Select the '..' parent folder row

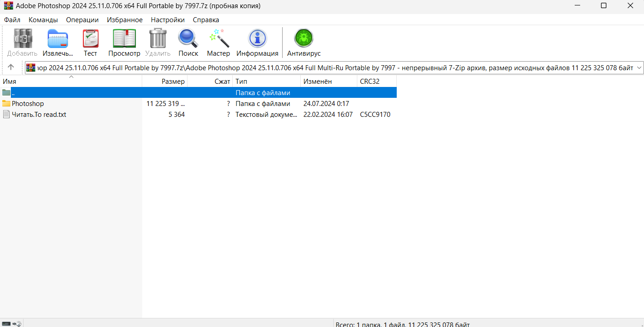pos(198,93)
